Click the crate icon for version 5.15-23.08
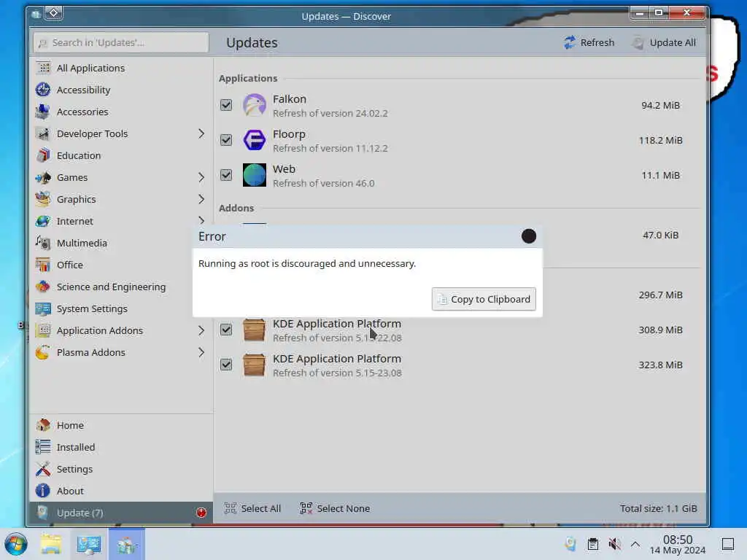Viewport: 747px width, 560px height. click(255, 365)
